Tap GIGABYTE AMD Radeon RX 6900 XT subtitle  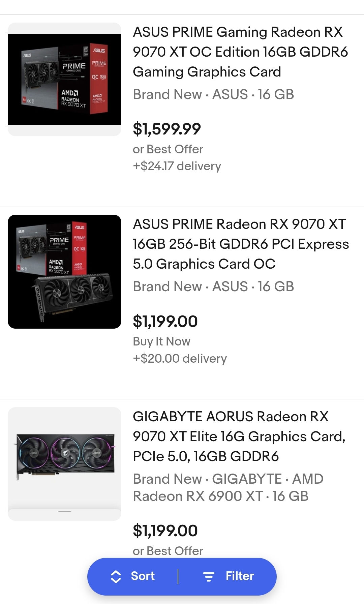[228, 487]
